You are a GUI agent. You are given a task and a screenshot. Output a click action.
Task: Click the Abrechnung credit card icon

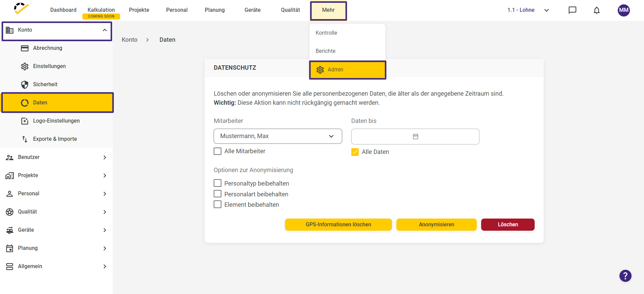[x=25, y=48]
